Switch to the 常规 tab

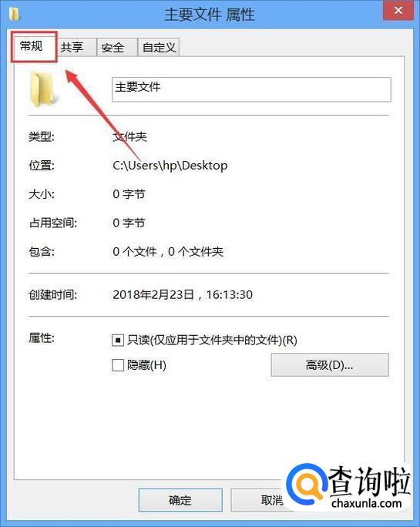point(32,46)
